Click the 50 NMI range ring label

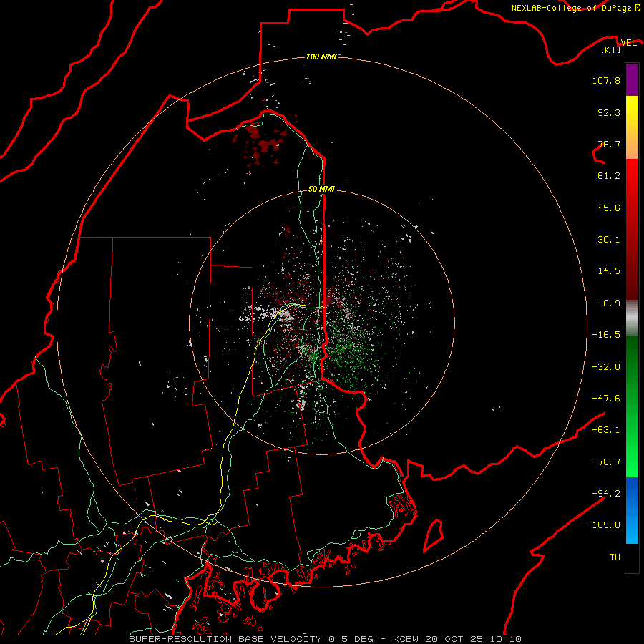tap(321, 189)
